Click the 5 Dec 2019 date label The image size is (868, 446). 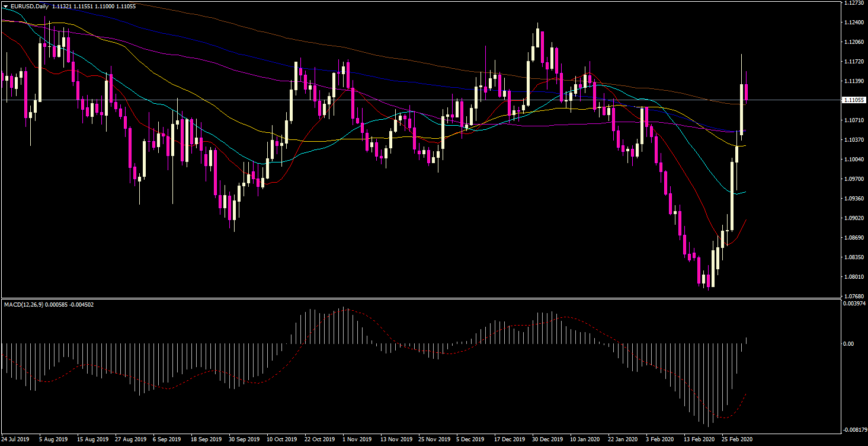pyautogui.click(x=471, y=440)
